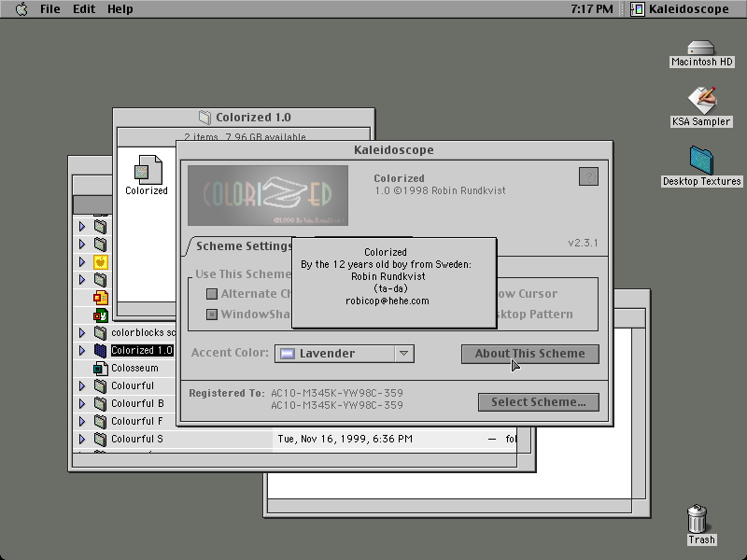Screen dimensions: 747x560
Task: Open the Kaleidoscope application menu
Action: coord(680,9)
